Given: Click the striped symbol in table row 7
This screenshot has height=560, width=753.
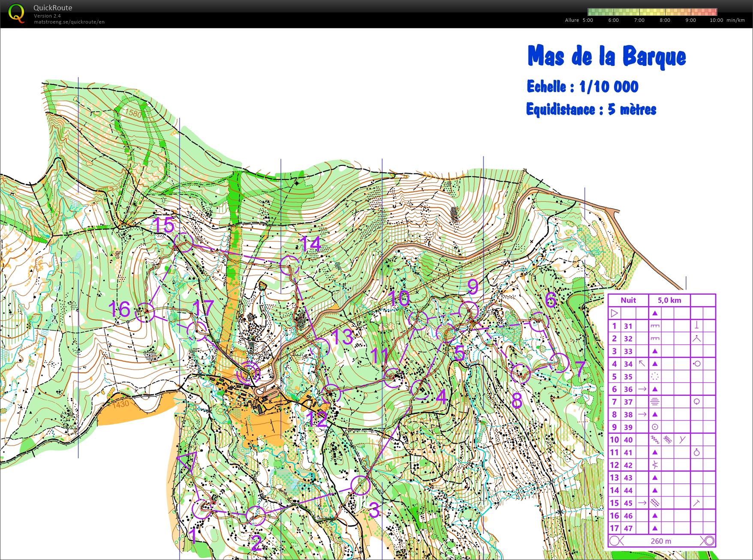Looking at the screenshot, I should 655,402.
